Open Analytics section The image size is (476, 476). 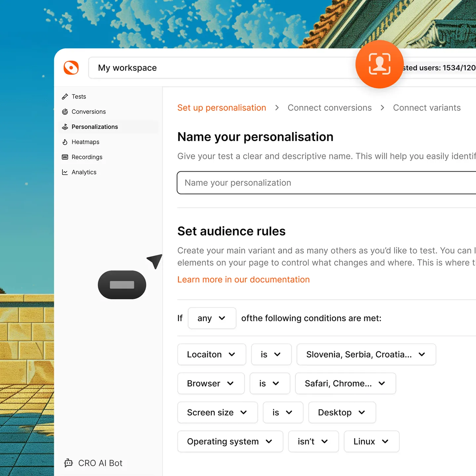point(108,172)
